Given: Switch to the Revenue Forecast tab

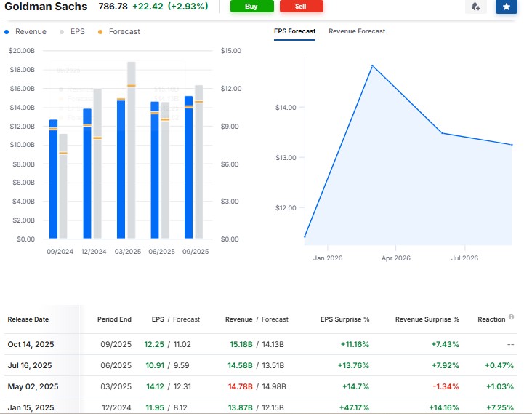Looking at the screenshot, I should (x=357, y=31).
